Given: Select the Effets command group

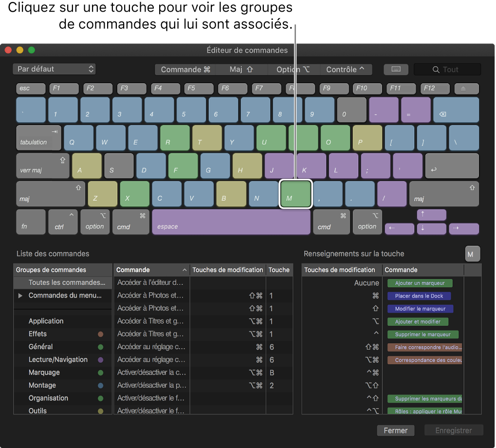Looking at the screenshot, I should 63,334.
